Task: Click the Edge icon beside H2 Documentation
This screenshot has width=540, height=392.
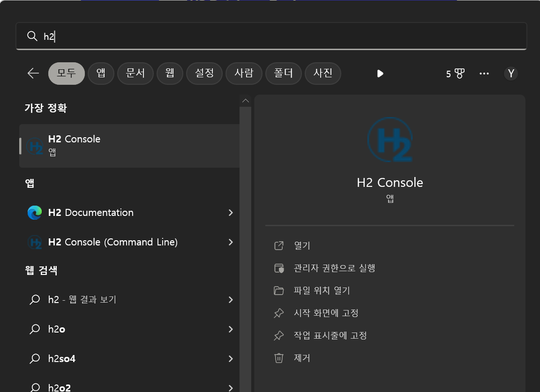Action: [x=35, y=212]
